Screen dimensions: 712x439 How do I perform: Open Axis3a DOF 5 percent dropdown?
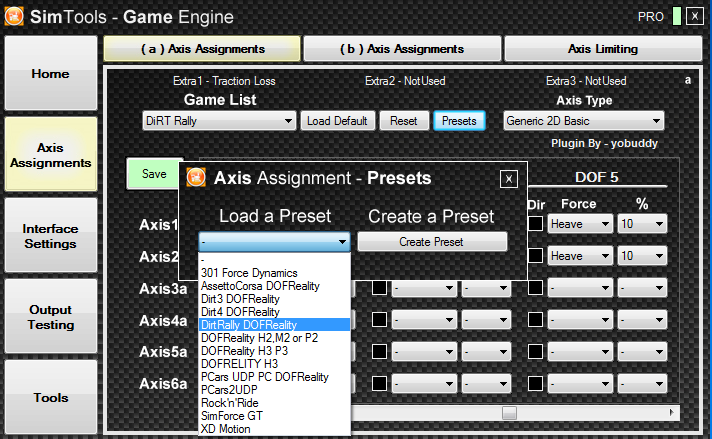(642, 288)
